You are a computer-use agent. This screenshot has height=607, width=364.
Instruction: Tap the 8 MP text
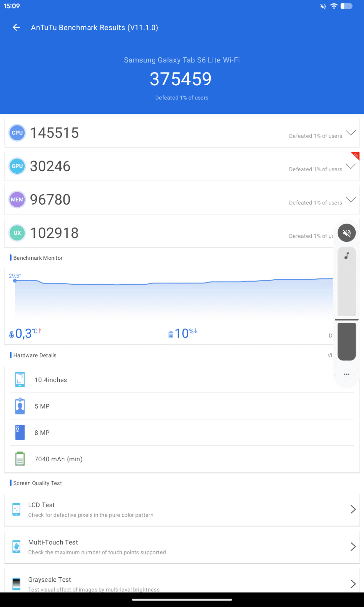(x=42, y=433)
